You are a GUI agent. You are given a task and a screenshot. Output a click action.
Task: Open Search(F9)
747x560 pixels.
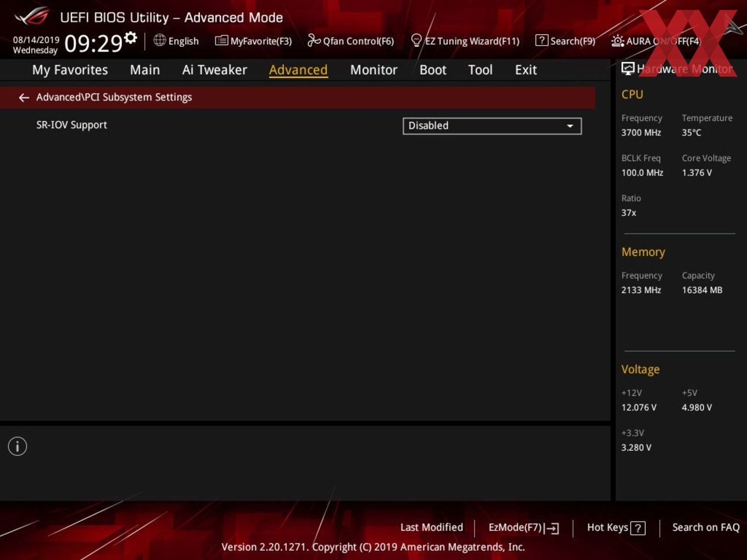(565, 41)
